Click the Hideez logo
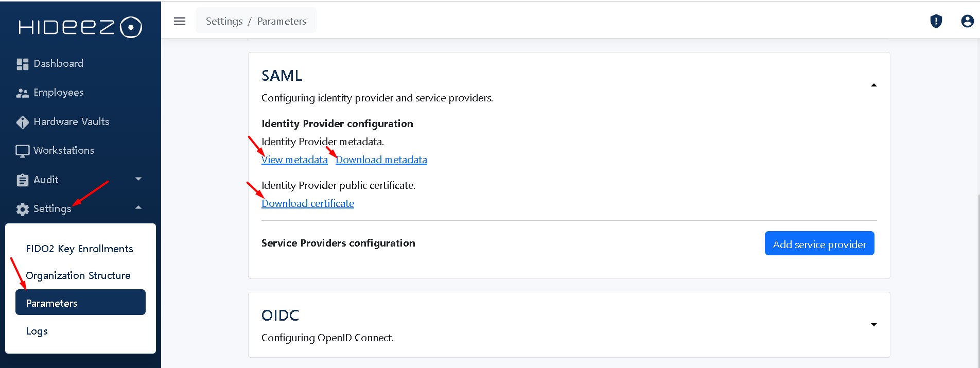Screen dimensions: 980x368 click(x=80, y=27)
